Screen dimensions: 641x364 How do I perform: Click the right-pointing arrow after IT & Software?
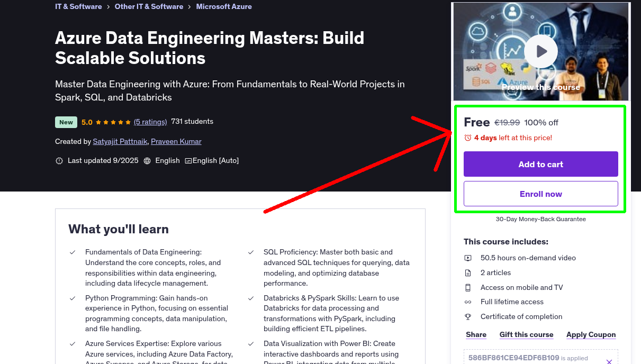[109, 6]
